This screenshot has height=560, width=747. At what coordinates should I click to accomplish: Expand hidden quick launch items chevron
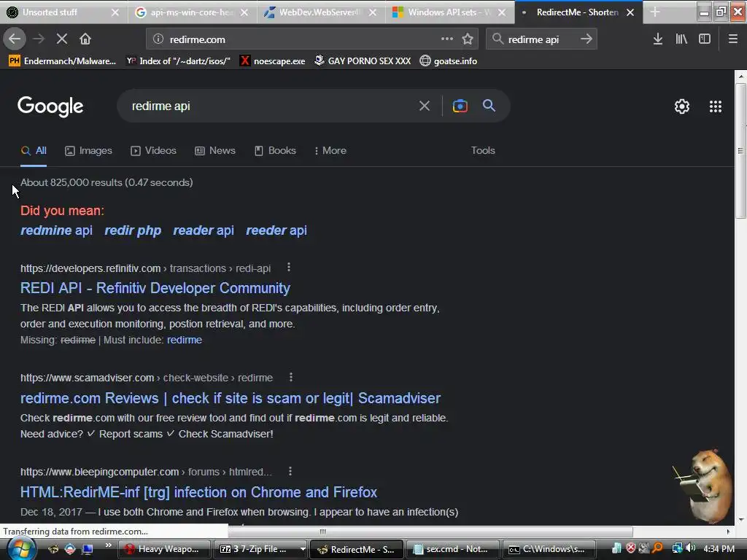pos(109,545)
